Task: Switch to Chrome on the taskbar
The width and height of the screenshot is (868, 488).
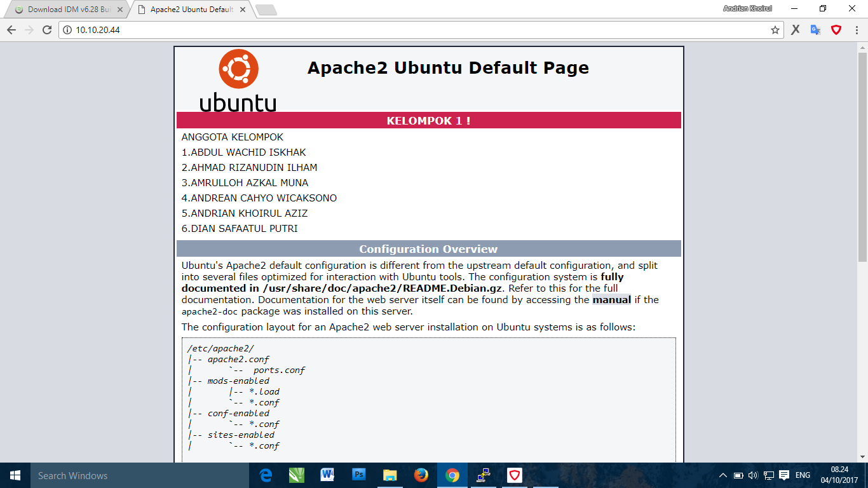Action: point(452,475)
